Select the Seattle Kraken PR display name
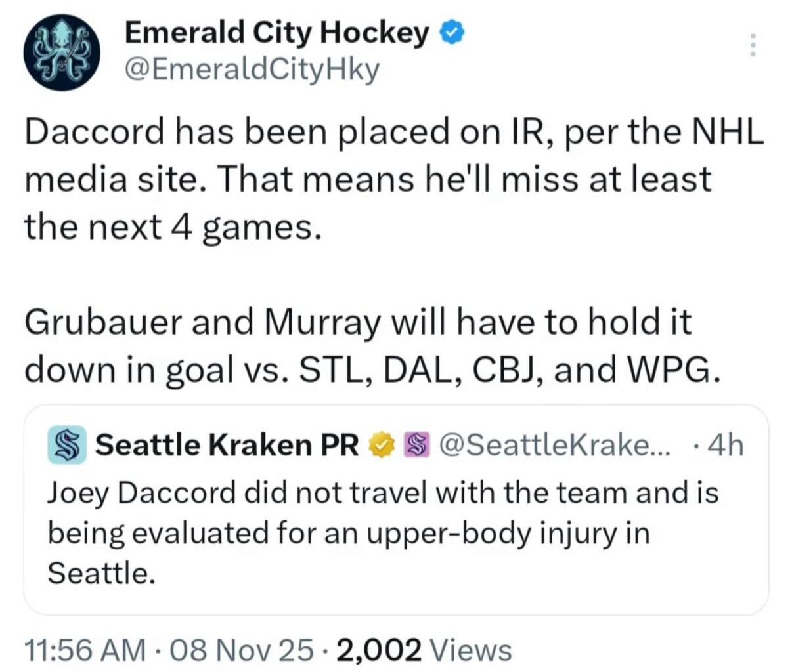 click(x=230, y=444)
